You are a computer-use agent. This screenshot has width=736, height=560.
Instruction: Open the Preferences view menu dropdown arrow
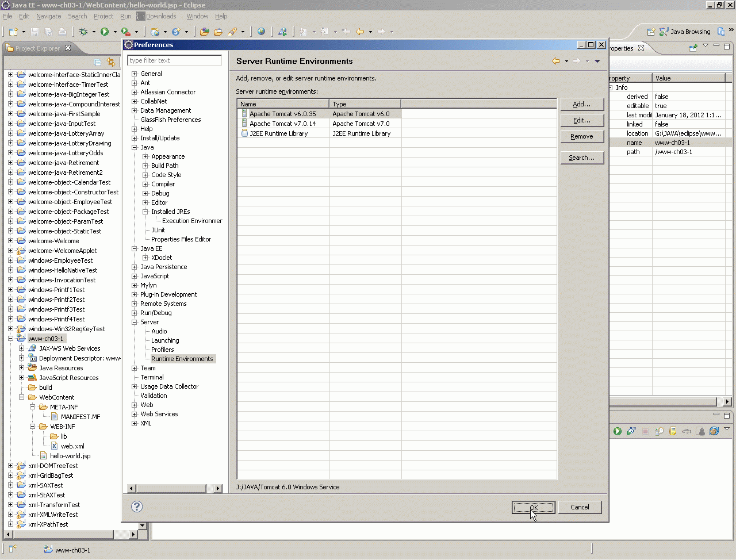click(x=597, y=61)
